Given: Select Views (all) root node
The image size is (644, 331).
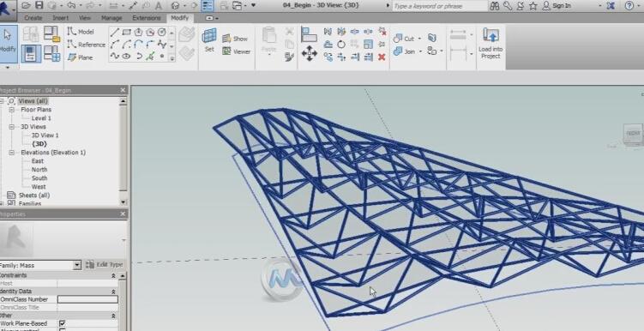Looking at the screenshot, I should click(33, 101).
